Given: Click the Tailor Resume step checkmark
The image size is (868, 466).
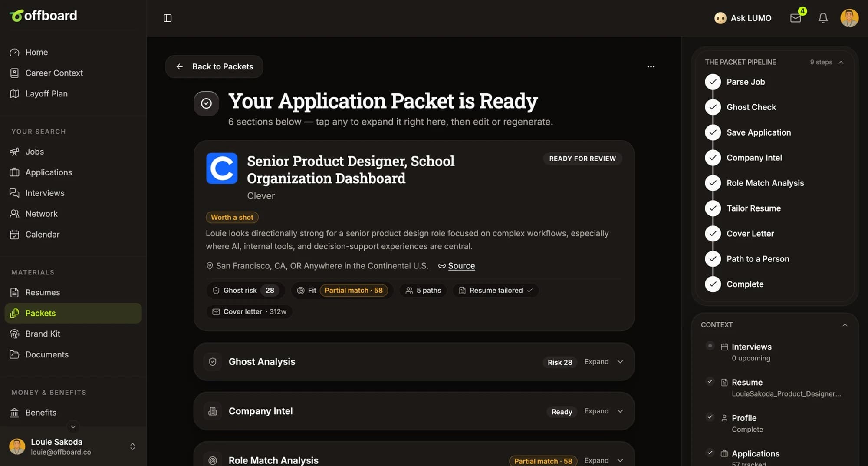Looking at the screenshot, I should click(x=713, y=208).
